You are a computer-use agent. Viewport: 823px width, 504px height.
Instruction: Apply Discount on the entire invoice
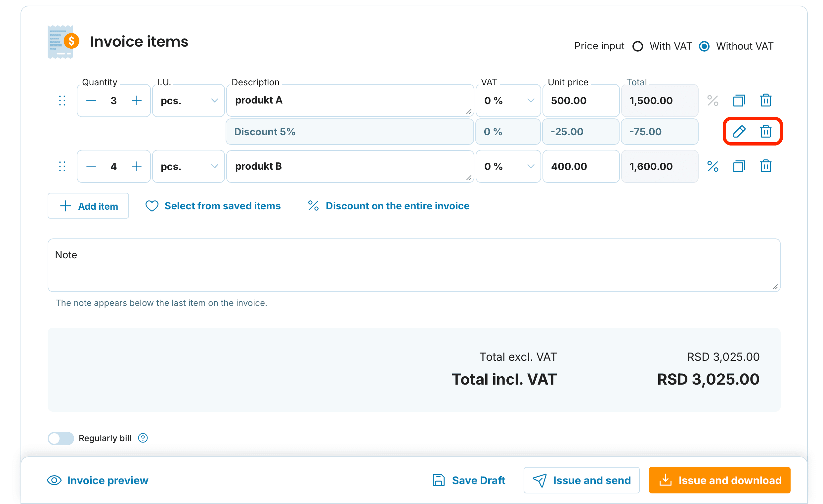point(388,206)
